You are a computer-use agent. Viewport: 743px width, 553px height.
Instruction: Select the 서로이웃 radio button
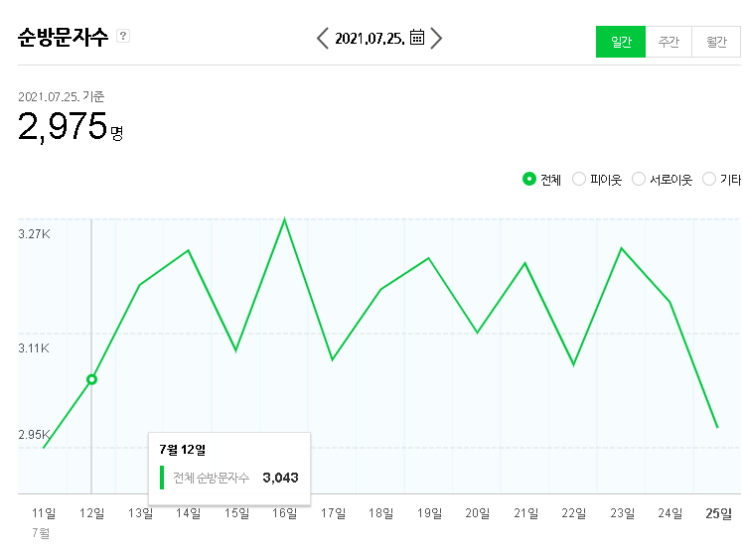coord(639,179)
